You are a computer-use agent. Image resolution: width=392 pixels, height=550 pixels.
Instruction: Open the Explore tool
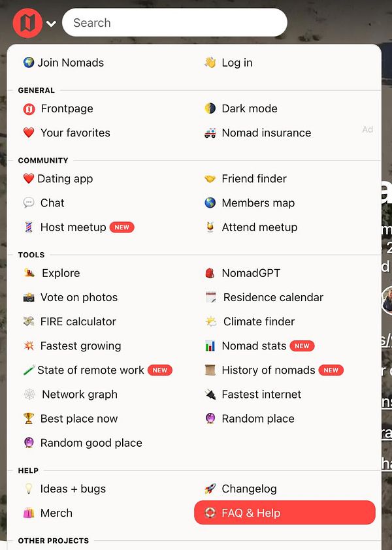pyautogui.click(x=60, y=273)
